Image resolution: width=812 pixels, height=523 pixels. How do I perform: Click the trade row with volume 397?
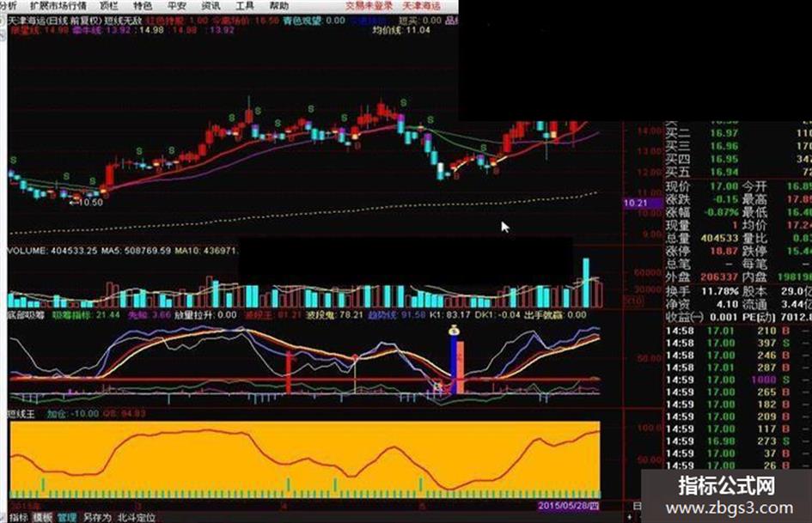(736, 344)
